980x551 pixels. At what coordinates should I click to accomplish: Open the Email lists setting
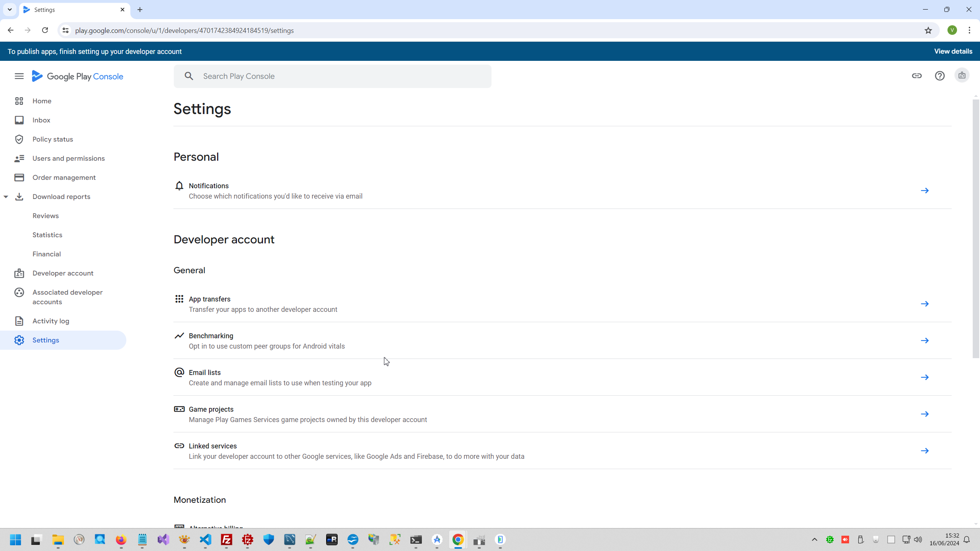click(551, 377)
